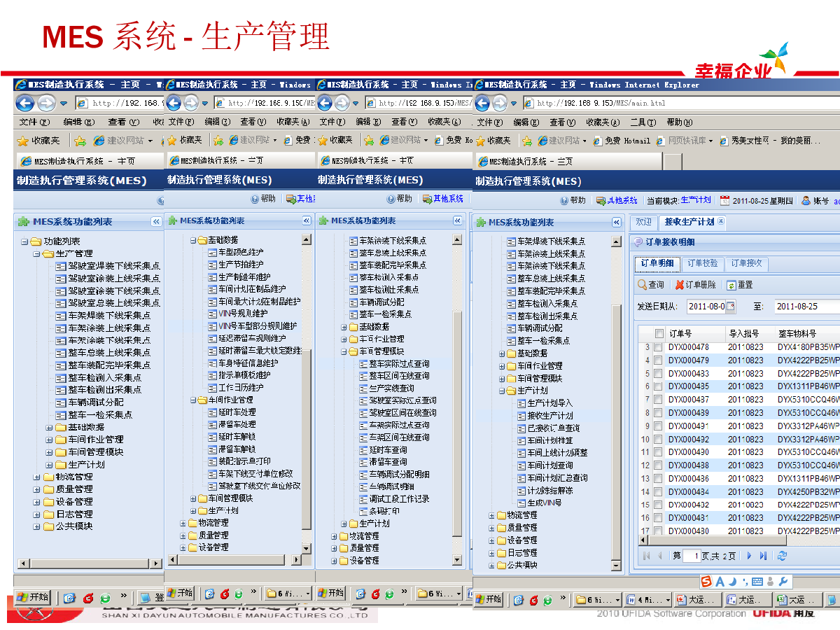Collapse the rightmost MES系统功能列表 panel

pyautogui.click(x=616, y=223)
